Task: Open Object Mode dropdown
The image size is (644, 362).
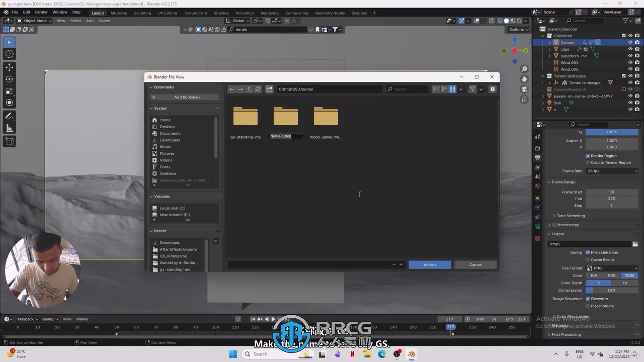Action: (34, 21)
